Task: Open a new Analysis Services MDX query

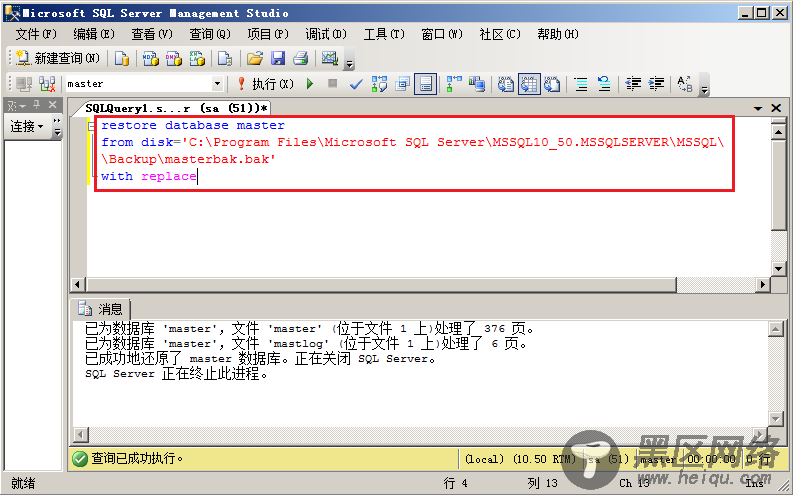Action: click(150, 59)
